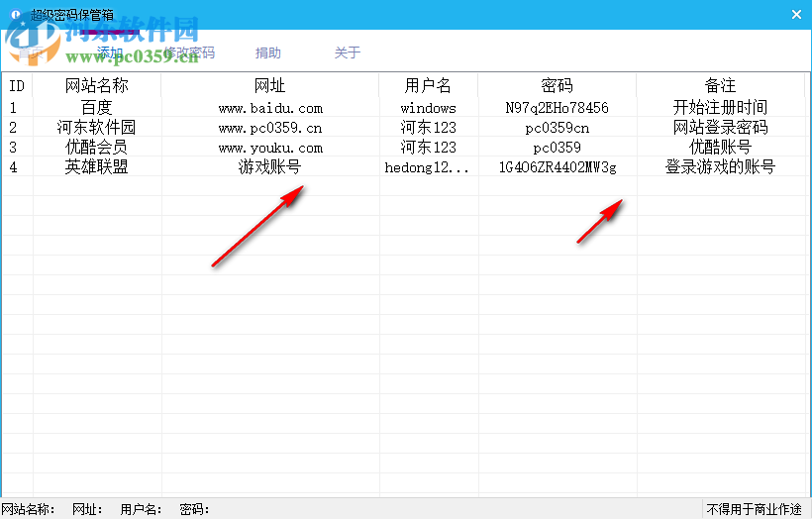Open the 捐助 menu tab

(x=268, y=52)
